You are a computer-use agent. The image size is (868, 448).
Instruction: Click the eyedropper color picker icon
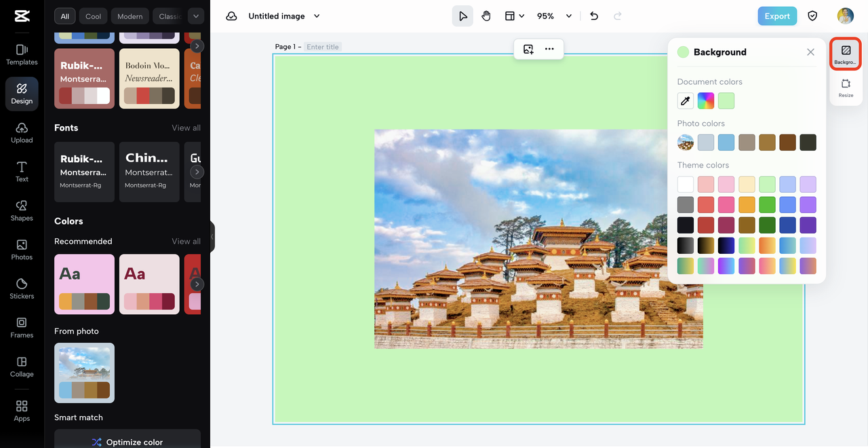686,101
